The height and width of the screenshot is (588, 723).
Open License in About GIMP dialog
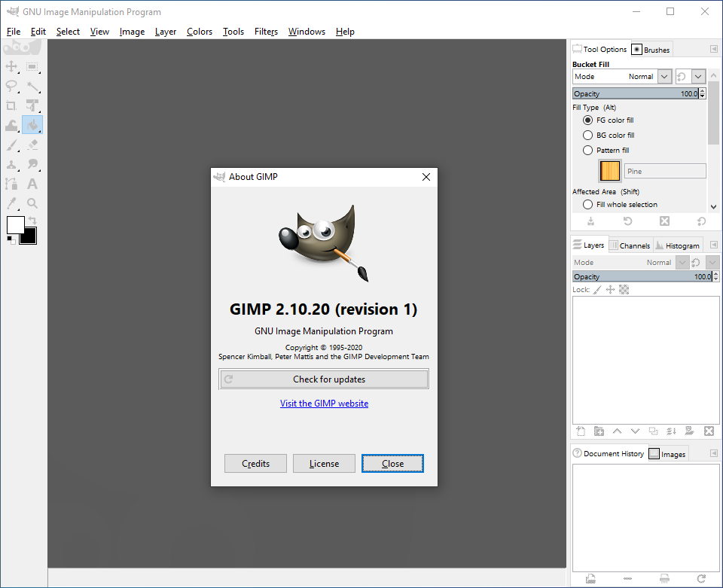pyautogui.click(x=324, y=464)
